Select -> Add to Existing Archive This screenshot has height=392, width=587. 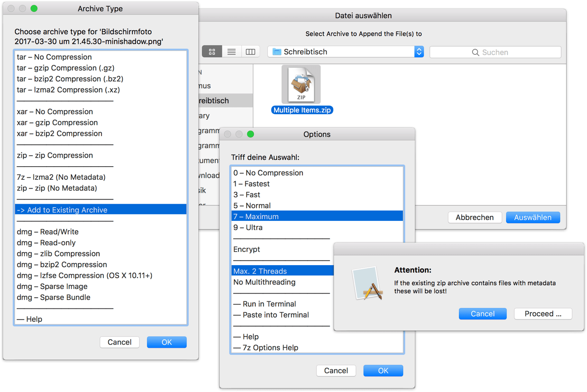coord(101,210)
